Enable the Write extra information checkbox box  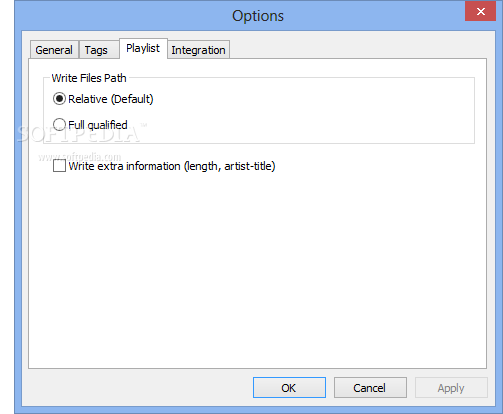[59, 166]
